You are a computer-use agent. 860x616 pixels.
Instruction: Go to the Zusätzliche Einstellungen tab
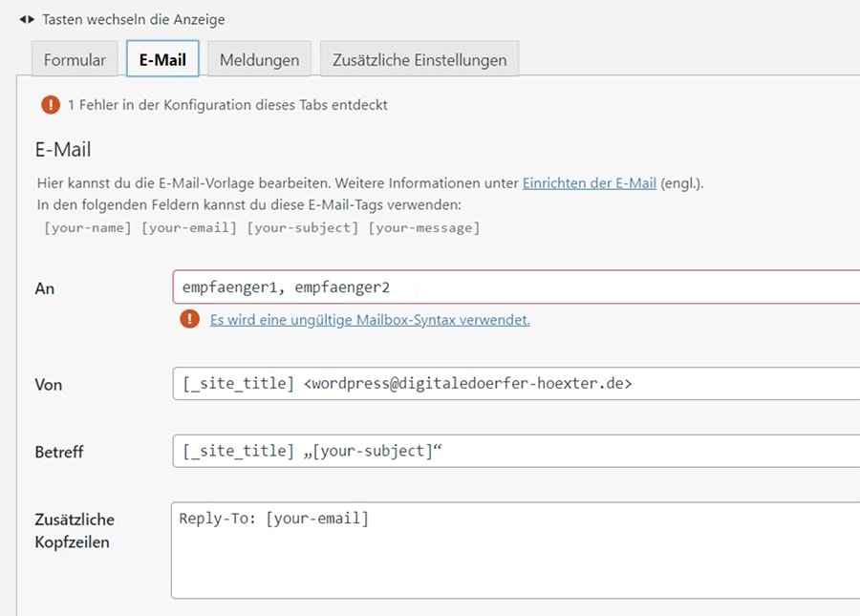[419, 59]
